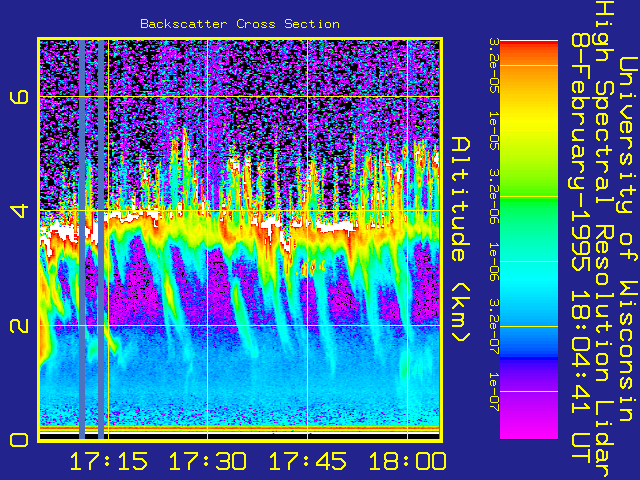Pick the cyan region of the colorbar
This screenshot has height=480, width=640.
[529, 278]
